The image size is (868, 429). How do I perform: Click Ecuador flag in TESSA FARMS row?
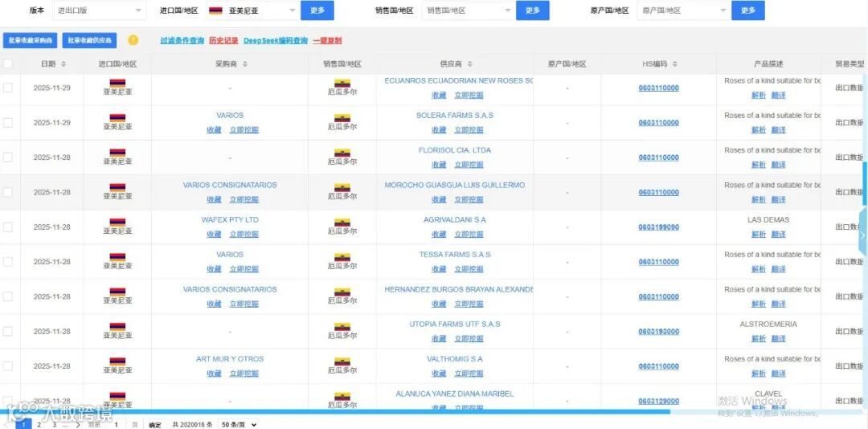pos(342,257)
